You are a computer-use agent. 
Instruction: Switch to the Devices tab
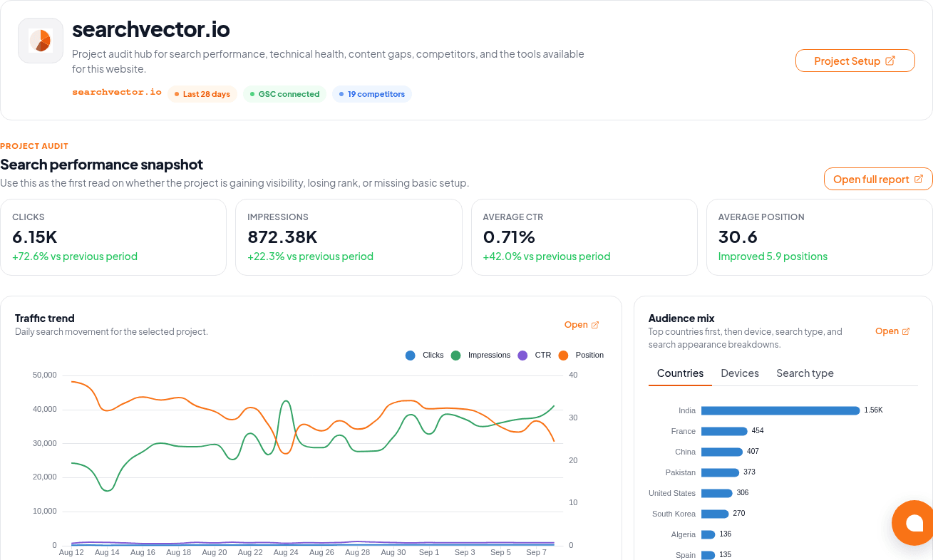(740, 373)
